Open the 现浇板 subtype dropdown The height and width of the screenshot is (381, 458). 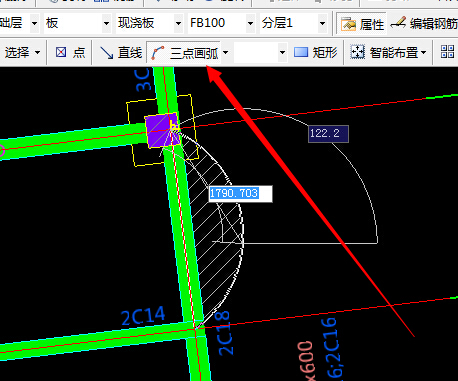[178, 23]
